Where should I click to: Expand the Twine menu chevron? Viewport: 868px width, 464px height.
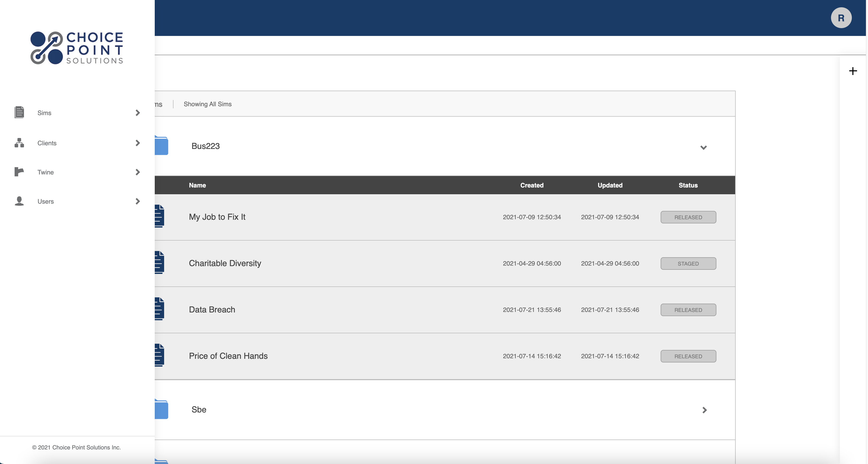(x=138, y=172)
